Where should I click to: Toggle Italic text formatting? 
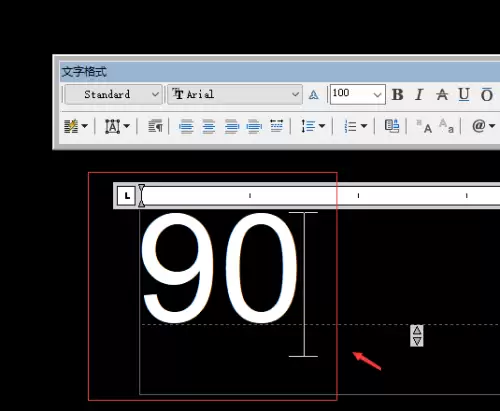point(419,95)
